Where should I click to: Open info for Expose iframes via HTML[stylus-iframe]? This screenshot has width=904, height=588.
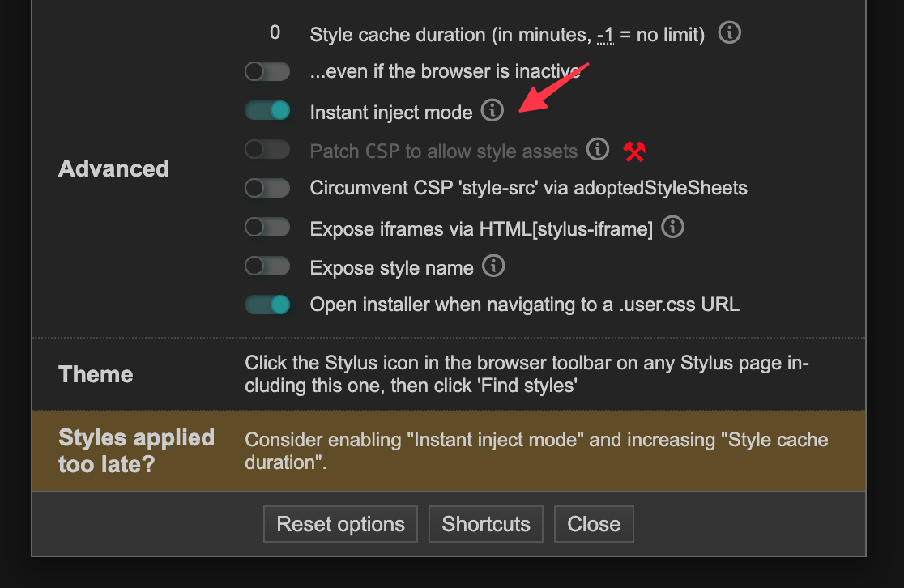coord(672,228)
